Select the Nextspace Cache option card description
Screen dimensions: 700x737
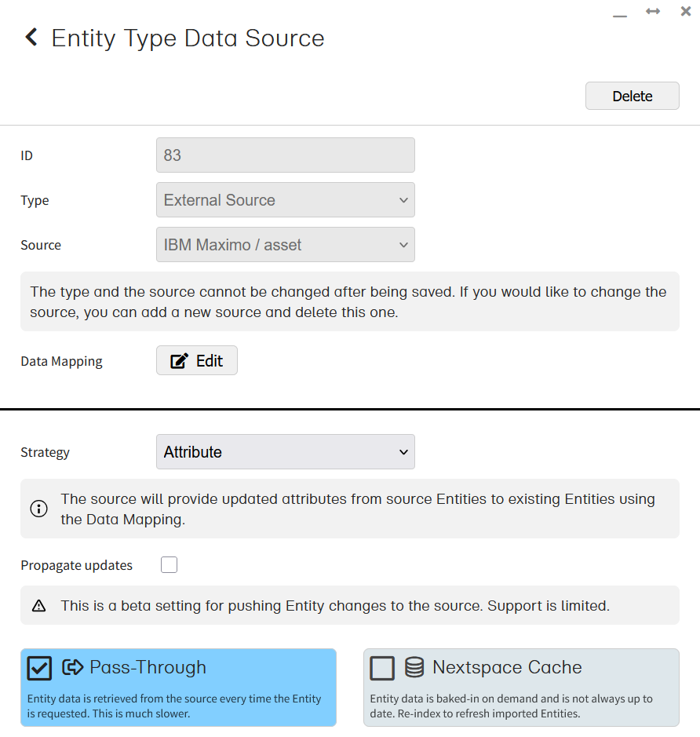click(x=511, y=706)
